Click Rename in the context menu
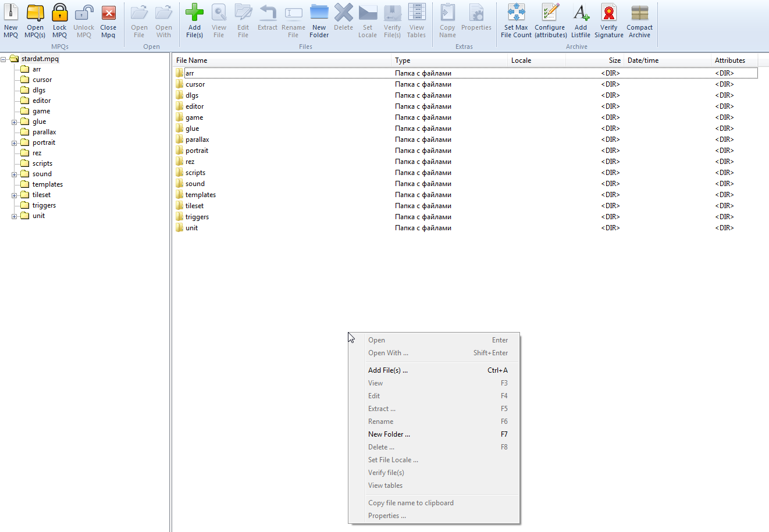The width and height of the screenshot is (769, 532). click(434, 422)
